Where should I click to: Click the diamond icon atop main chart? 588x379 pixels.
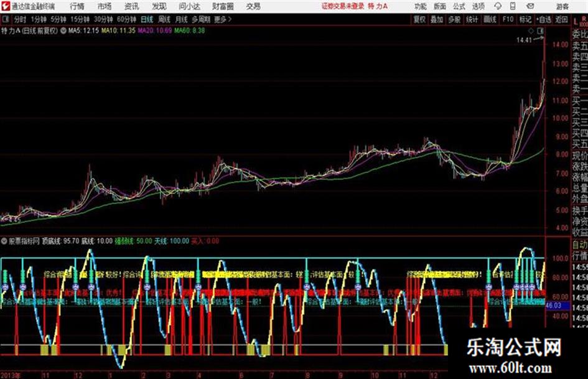(x=531, y=31)
